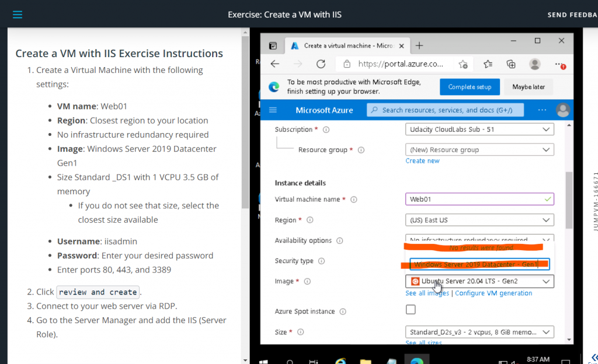Click the Send Feedback button
Screen dimensions: 598x364
coord(572,15)
